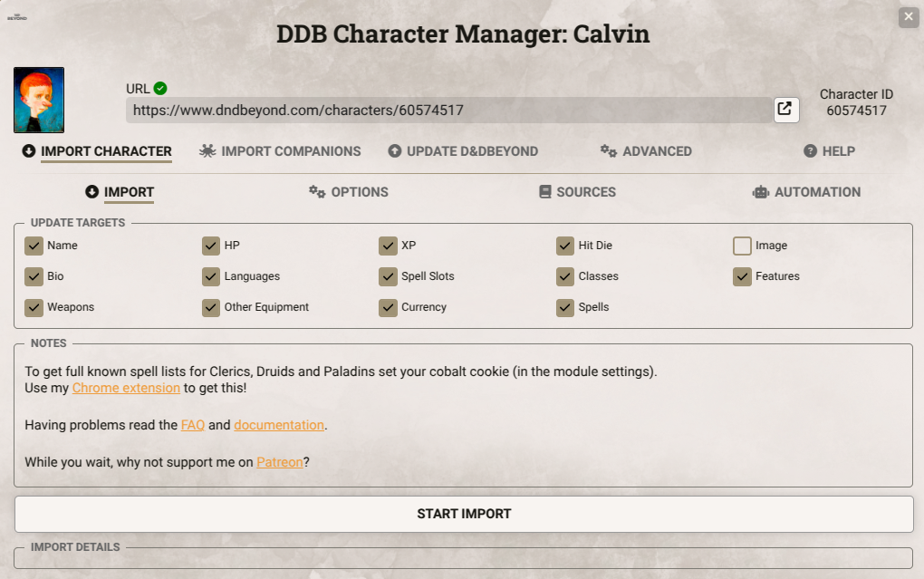The width and height of the screenshot is (924, 579).
Task: Disable the Other Equipment checkbox
Action: pos(211,307)
